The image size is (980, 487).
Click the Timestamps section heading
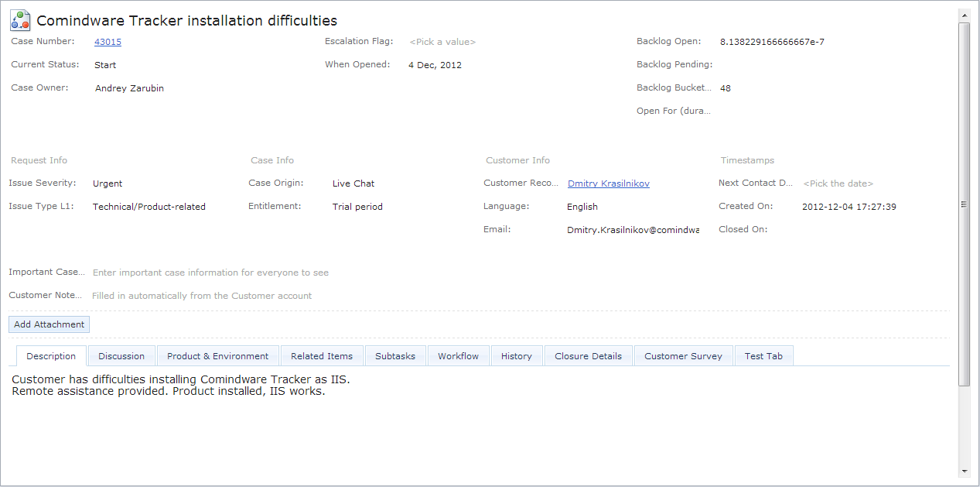tap(747, 160)
